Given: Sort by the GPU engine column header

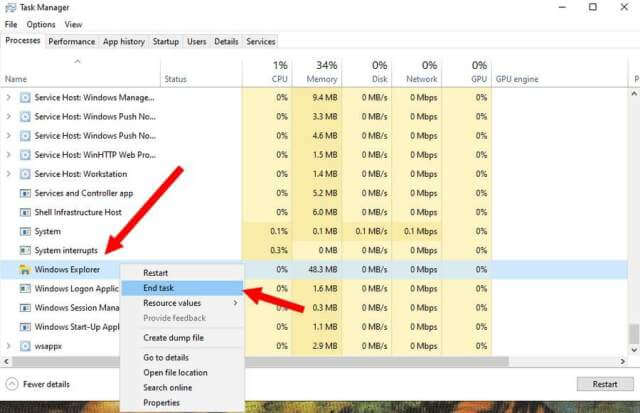Looking at the screenshot, I should point(560,71).
